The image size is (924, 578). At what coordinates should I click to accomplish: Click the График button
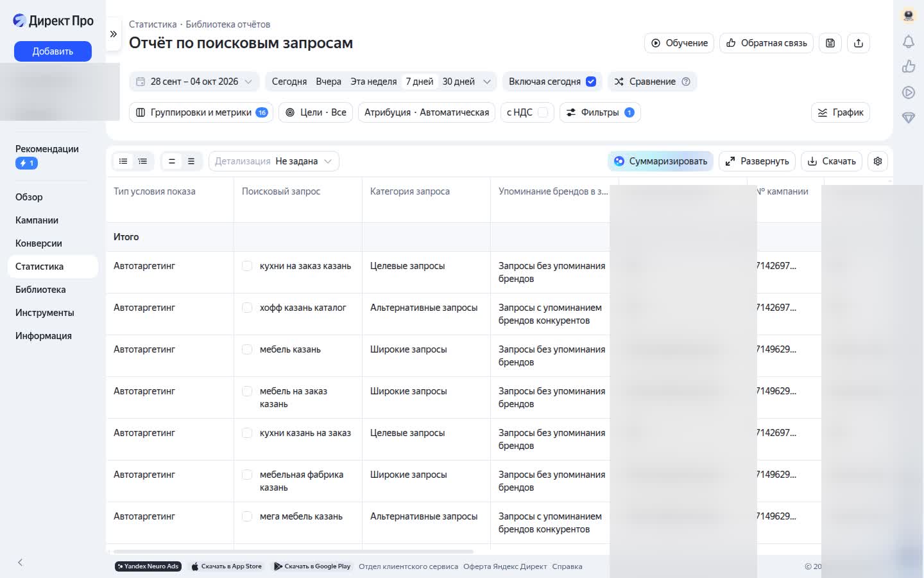coord(841,112)
